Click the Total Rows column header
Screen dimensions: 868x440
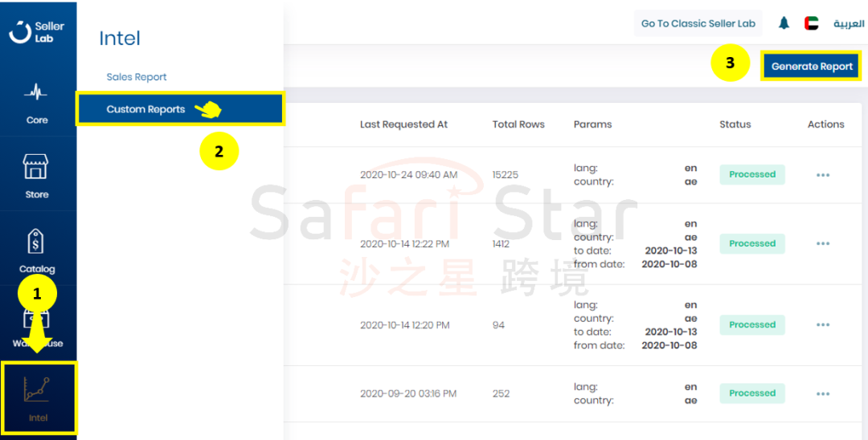click(x=518, y=124)
